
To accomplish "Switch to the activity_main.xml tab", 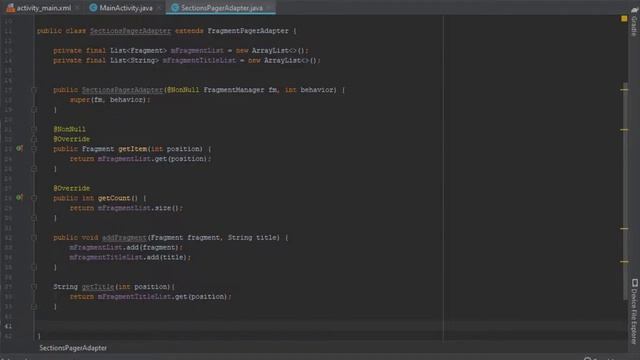I will [x=40, y=8].
